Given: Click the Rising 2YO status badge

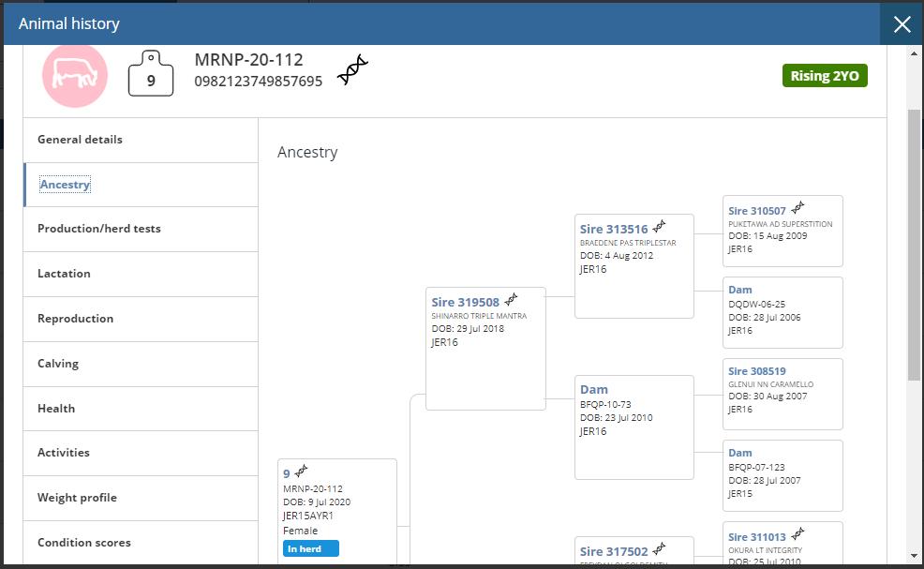Looking at the screenshot, I should (825, 76).
